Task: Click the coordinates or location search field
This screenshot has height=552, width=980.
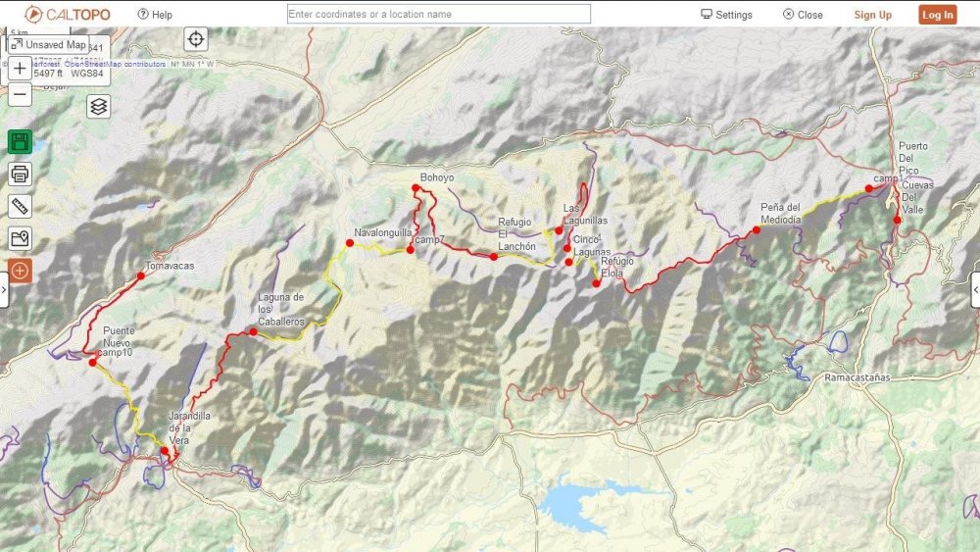Action: pyautogui.click(x=439, y=14)
